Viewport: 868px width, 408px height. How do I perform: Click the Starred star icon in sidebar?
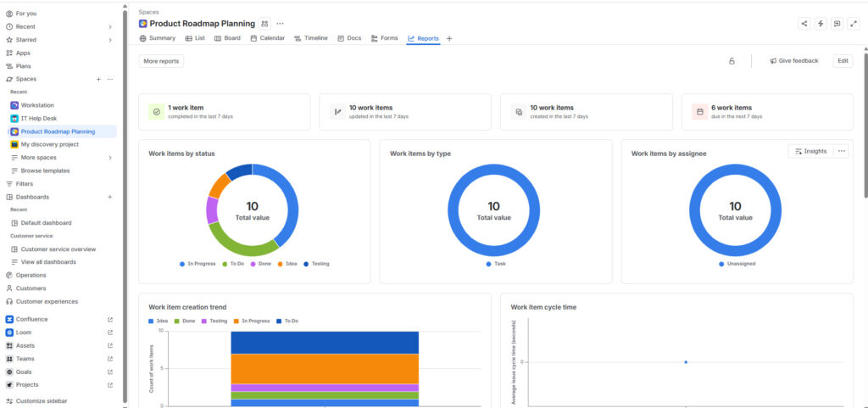pos(8,40)
